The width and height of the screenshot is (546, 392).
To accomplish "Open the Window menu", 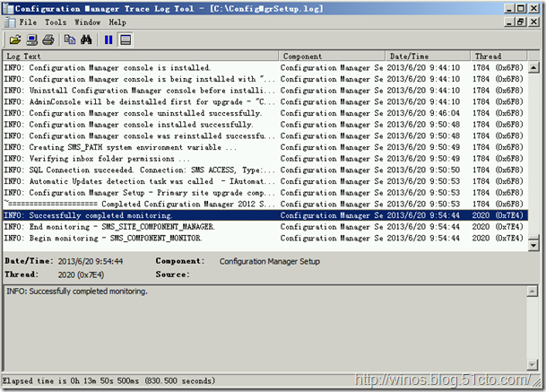I will pyautogui.click(x=87, y=22).
